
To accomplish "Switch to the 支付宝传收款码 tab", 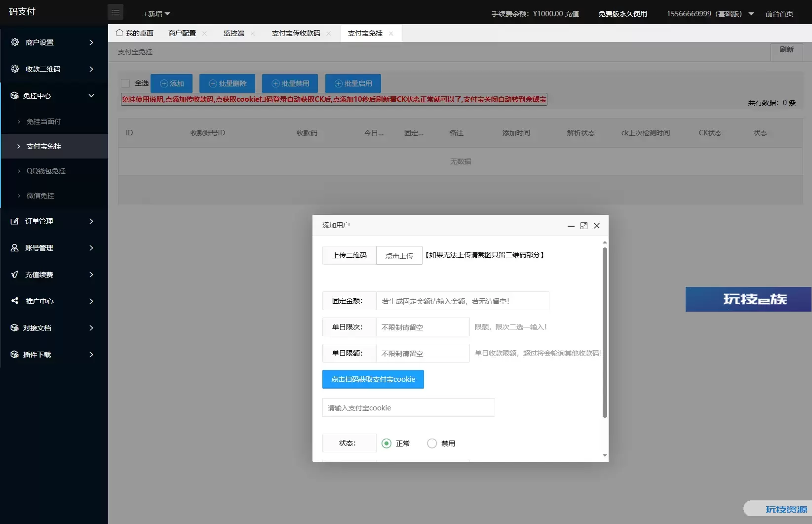I will [296, 33].
